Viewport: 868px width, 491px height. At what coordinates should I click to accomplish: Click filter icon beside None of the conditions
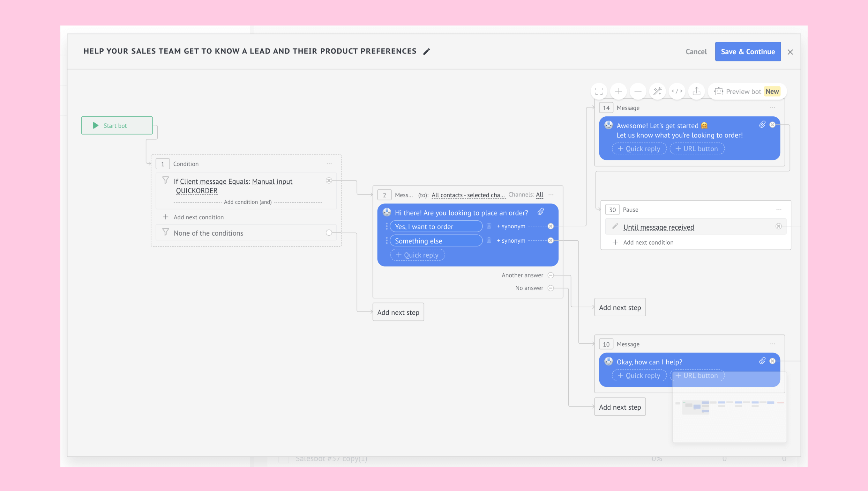pos(165,232)
